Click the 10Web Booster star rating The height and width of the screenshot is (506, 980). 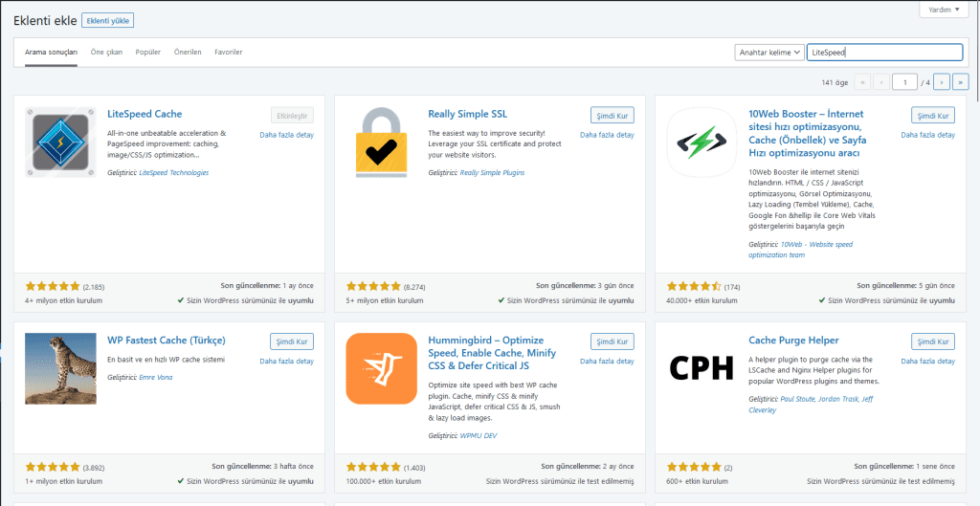tap(694, 287)
